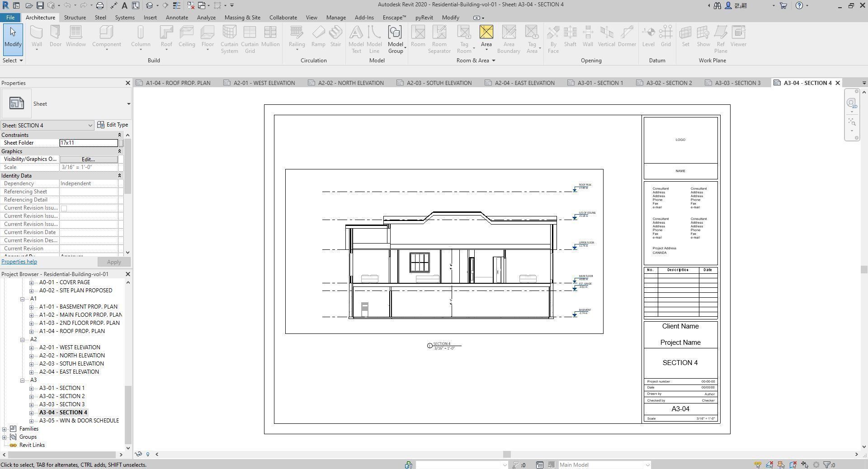The image size is (868, 469).
Task: Close the A3-04 - SECTION 4 tab
Action: 837,83
